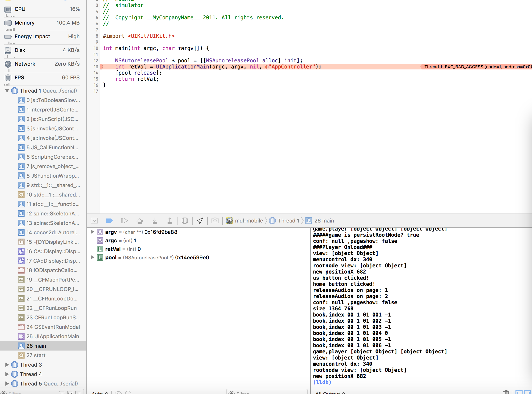Click the Step Into arrow icon
Image resolution: width=532 pixels, height=394 pixels.
click(155, 221)
